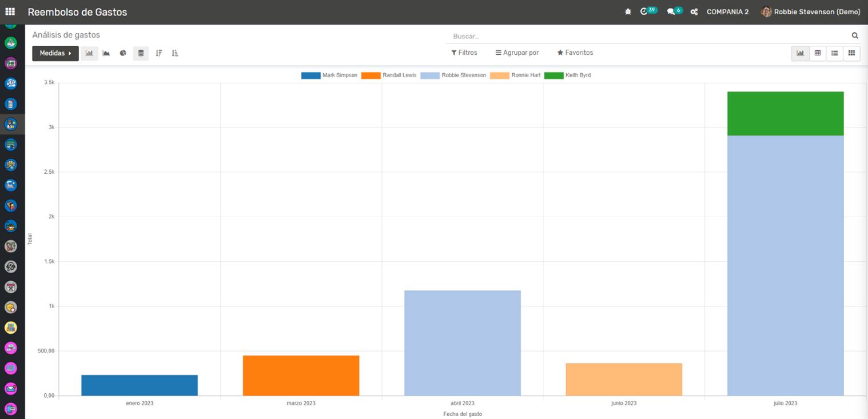Expand the Agrupar por menu

[517, 53]
